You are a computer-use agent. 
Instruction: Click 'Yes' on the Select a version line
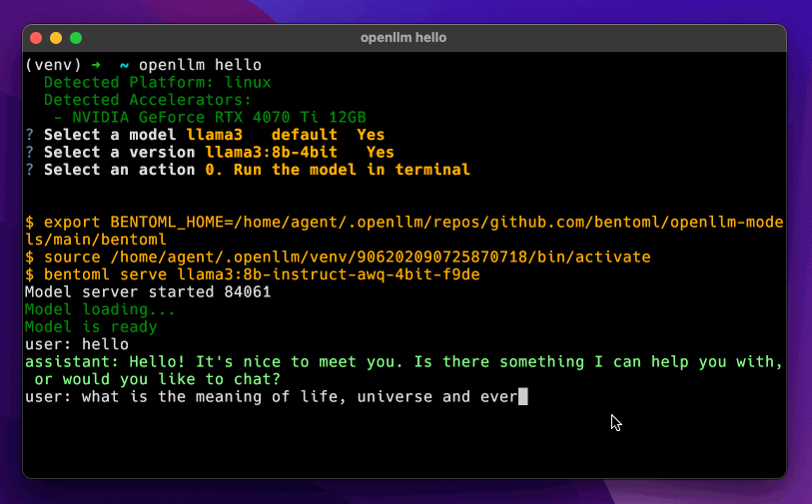coord(381,152)
